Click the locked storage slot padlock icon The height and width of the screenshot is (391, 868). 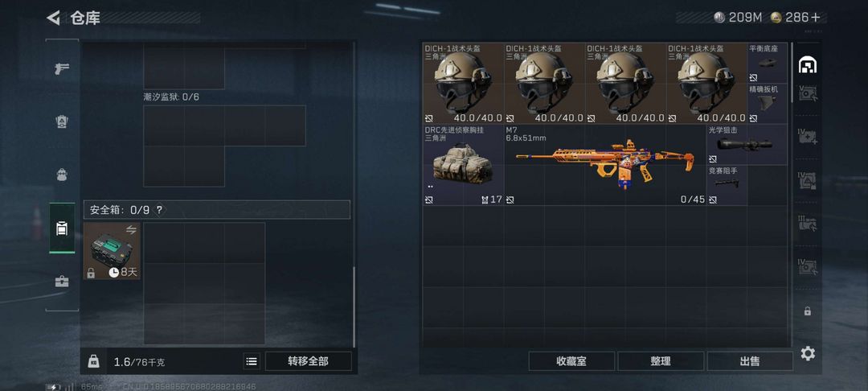807,311
